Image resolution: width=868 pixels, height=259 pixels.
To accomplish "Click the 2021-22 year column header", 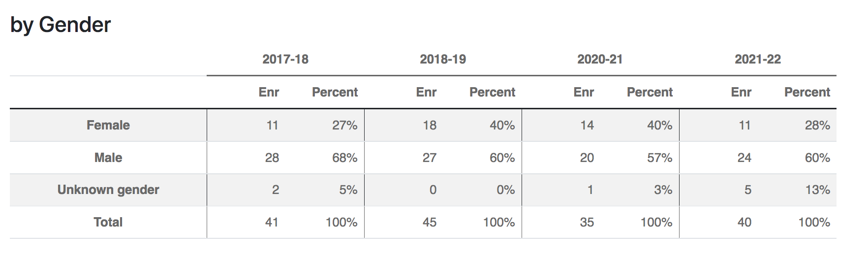I will click(758, 60).
